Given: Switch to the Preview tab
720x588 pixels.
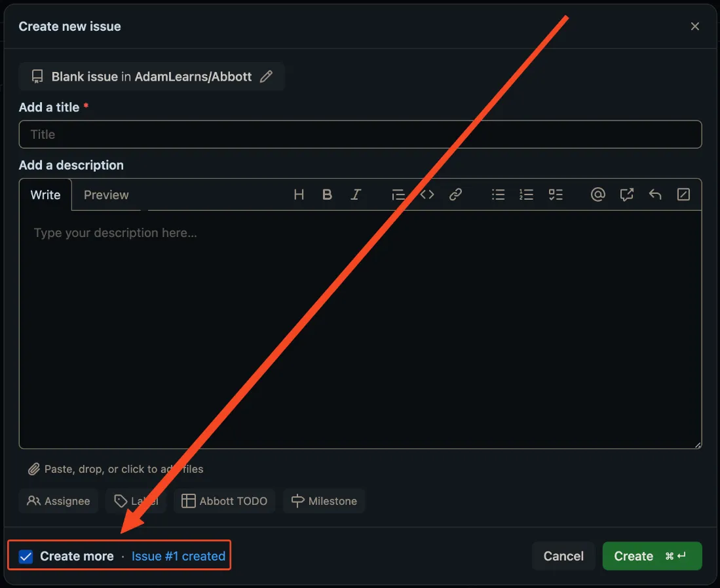Looking at the screenshot, I should click(106, 195).
